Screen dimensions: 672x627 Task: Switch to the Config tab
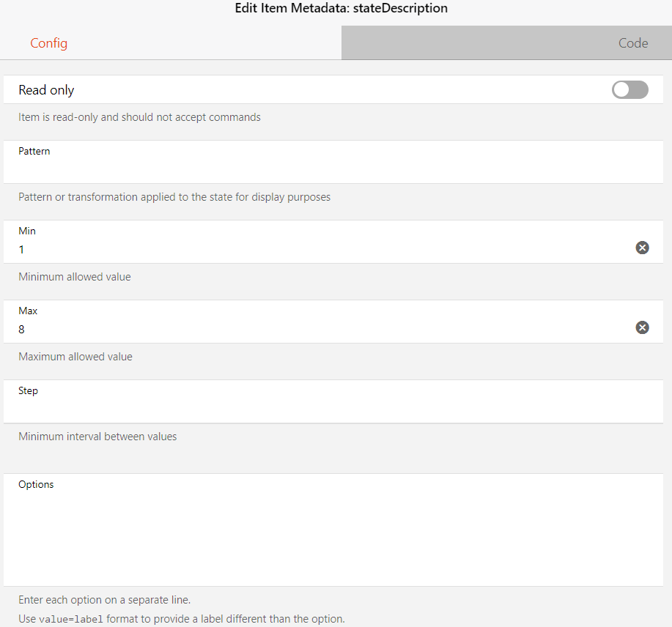pyautogui.click(x=49, y=43)
